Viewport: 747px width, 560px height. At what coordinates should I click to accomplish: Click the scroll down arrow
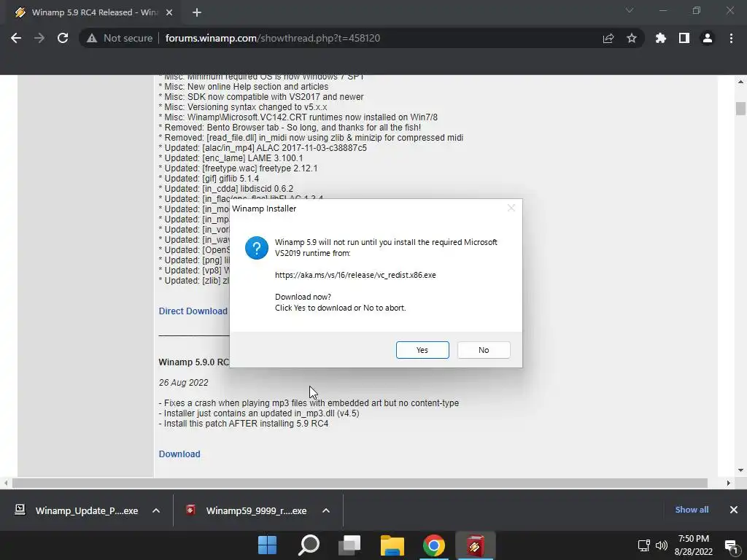[740, 470]
